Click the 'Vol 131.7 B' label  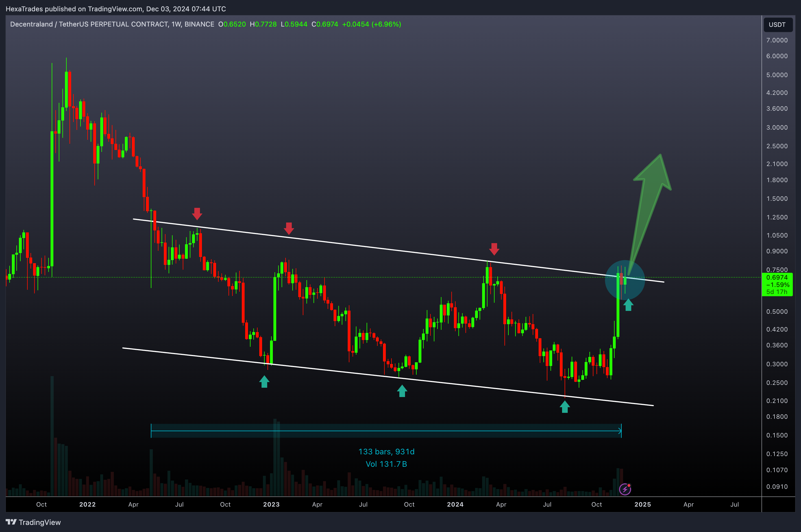tap(386, 464)
